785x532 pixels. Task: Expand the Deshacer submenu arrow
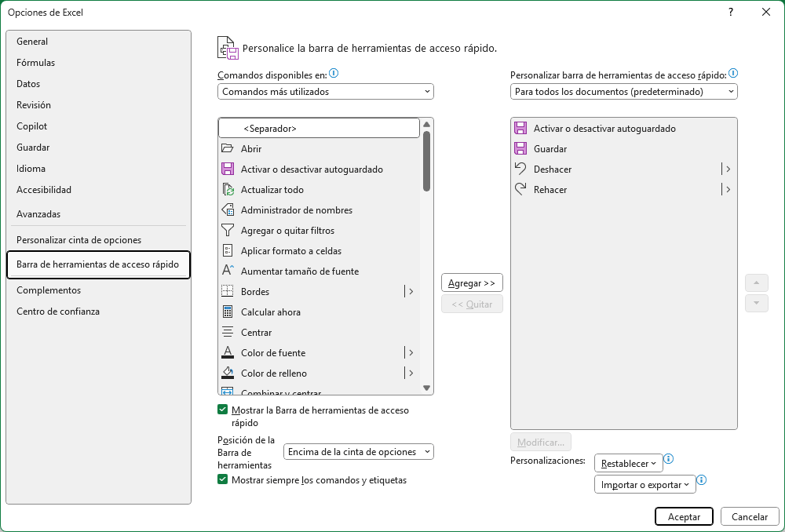pos(727,169)
